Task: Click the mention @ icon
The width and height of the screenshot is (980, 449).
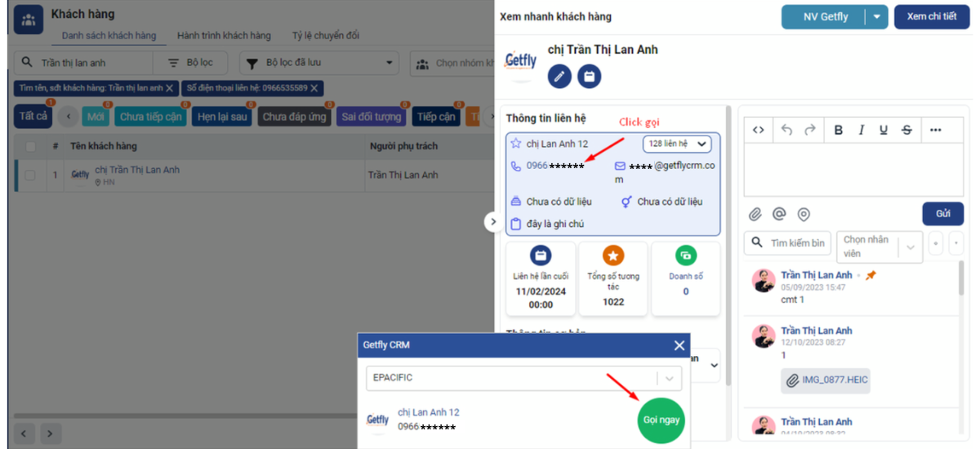Action: pos(779,214)
